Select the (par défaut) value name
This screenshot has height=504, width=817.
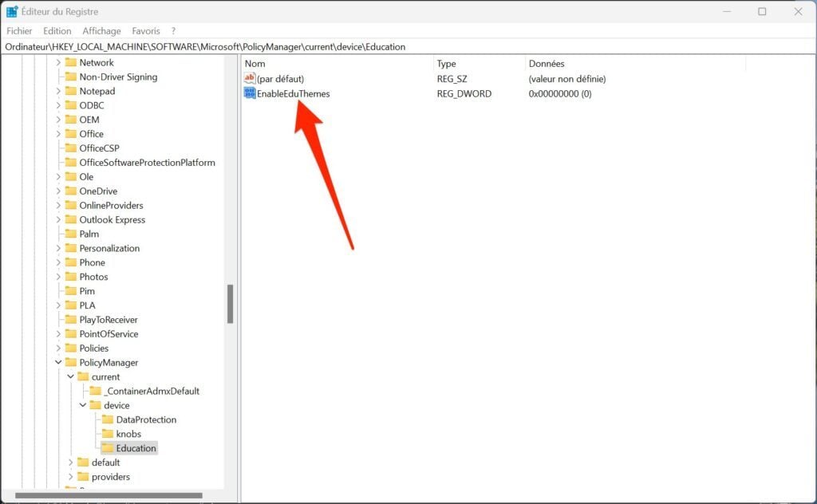[280, 79]
